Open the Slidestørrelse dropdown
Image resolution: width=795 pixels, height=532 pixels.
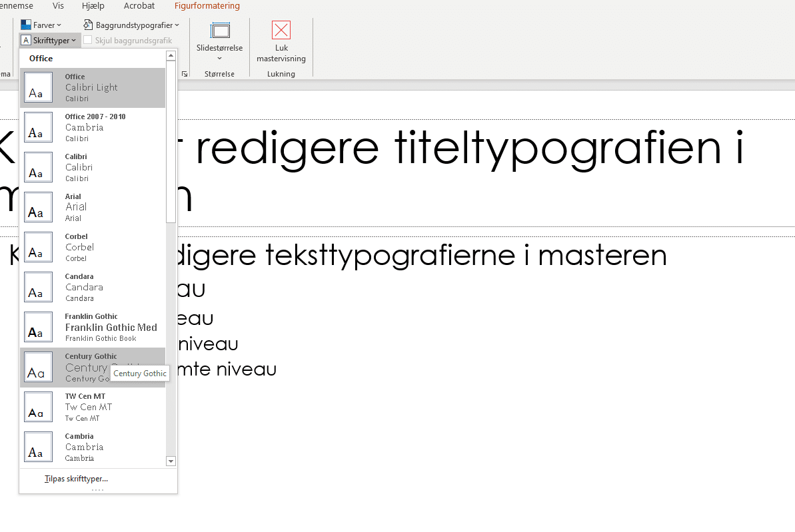pyautogui.click(x=219, y=58)
